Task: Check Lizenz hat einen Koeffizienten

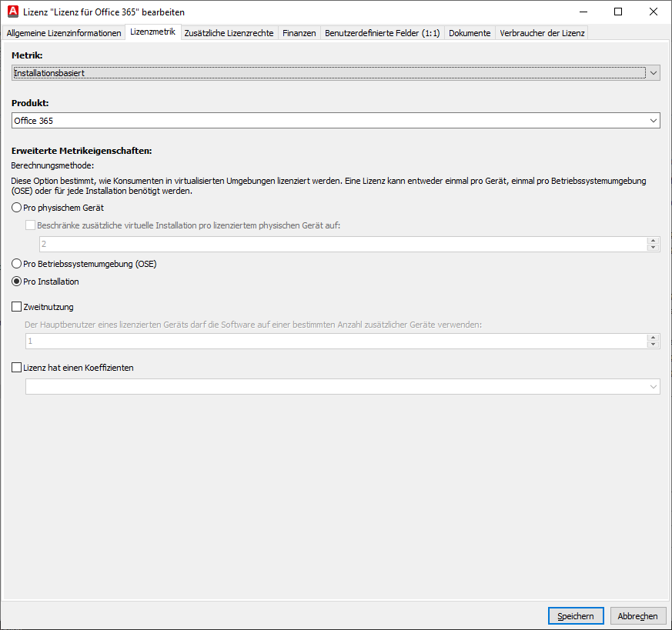Action: pos(17,368)
